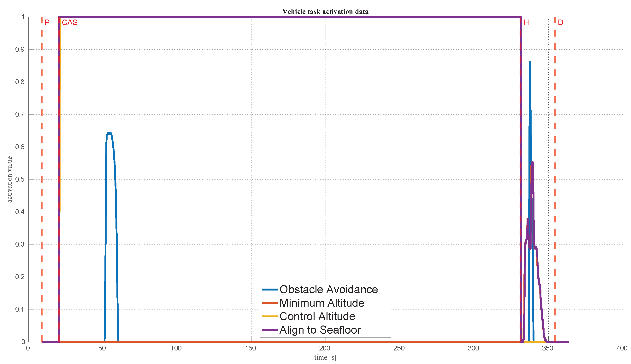This screenshot has width=631, height=364.
Task: Click the blue Obstacle Avoidance legend line
Action: tap(270, 290)
